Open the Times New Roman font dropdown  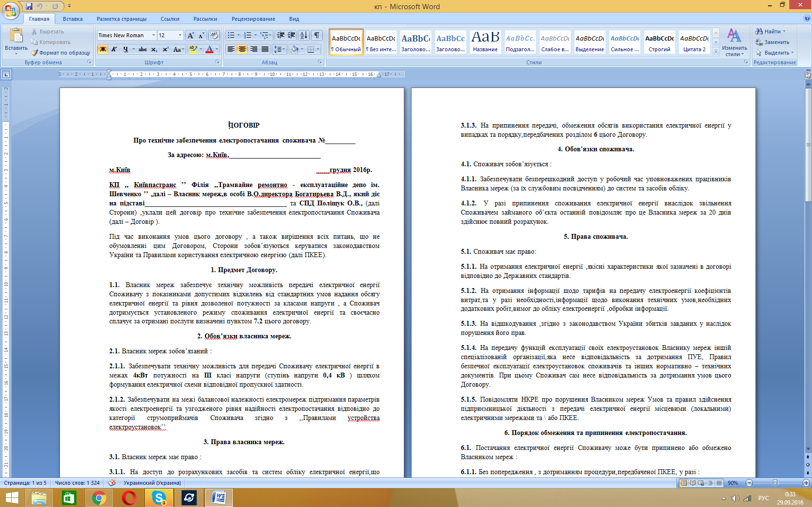click(153, 35)
